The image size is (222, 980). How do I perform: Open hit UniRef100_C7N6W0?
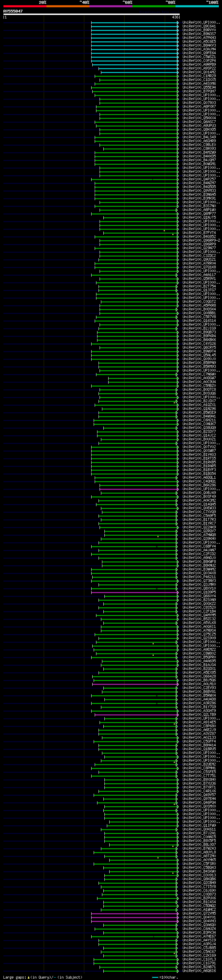[199, 374]
